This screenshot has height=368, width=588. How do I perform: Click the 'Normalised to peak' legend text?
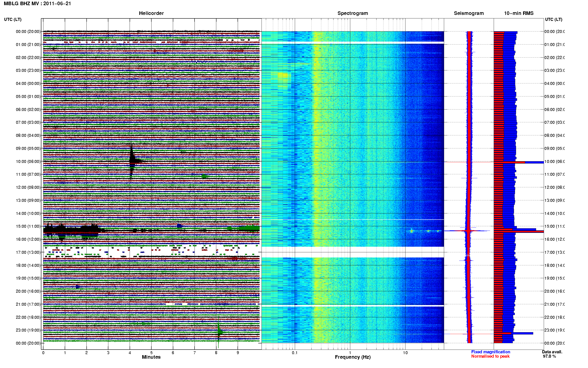[490, 356]
